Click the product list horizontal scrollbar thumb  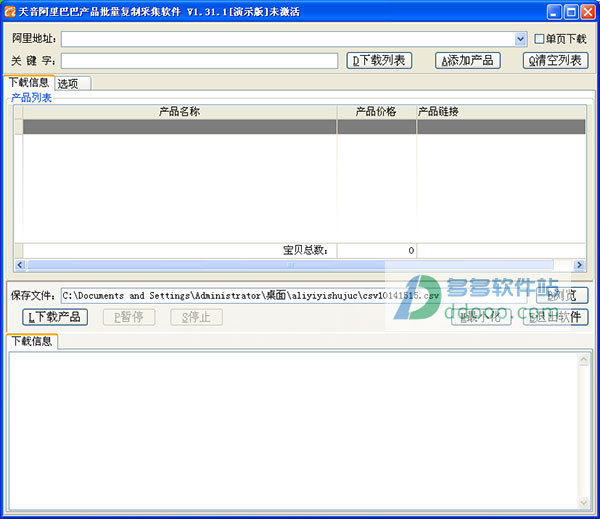coord(291,265)
